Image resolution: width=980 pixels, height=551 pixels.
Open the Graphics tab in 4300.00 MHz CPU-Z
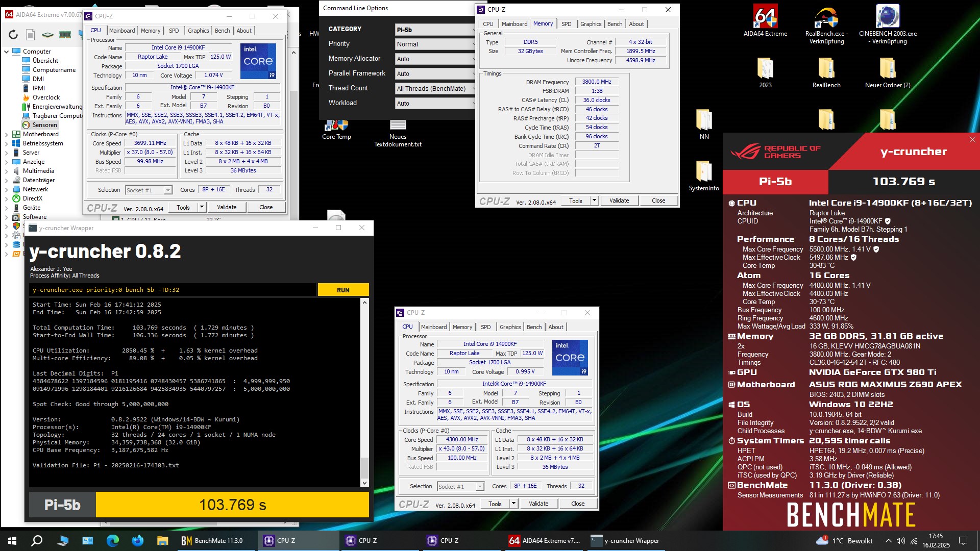tap(510, 327)
